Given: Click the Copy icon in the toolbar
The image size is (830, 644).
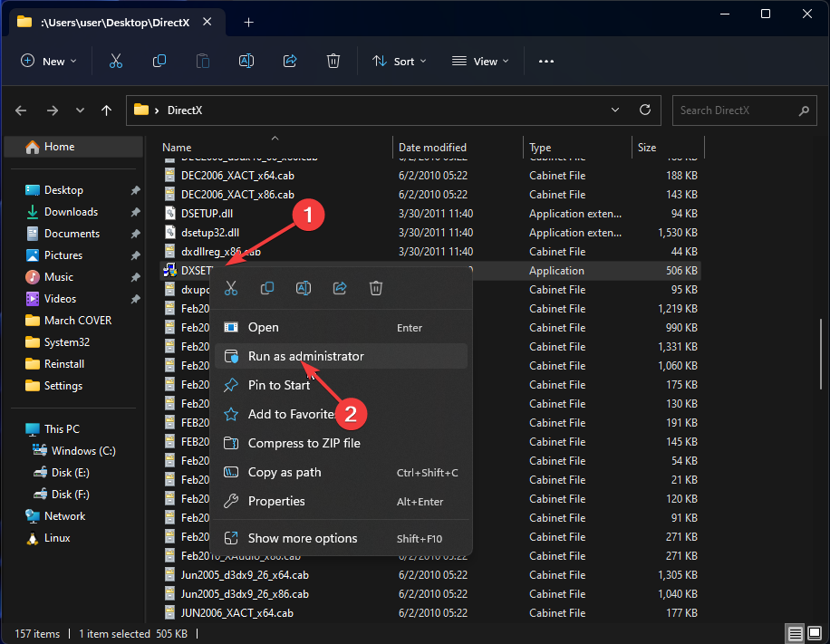Looking at the screenshot, I should [x=159, y=62].
